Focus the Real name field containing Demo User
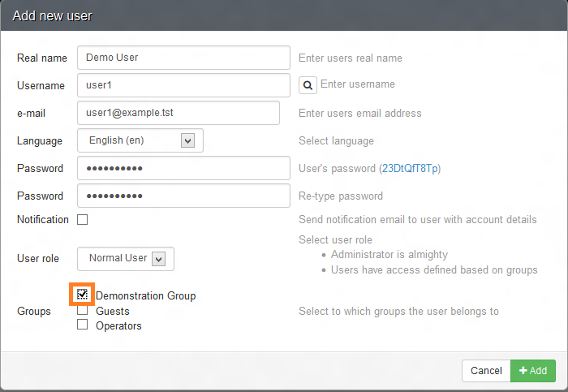This screenshot has width=568, height=392. [183, 58]
